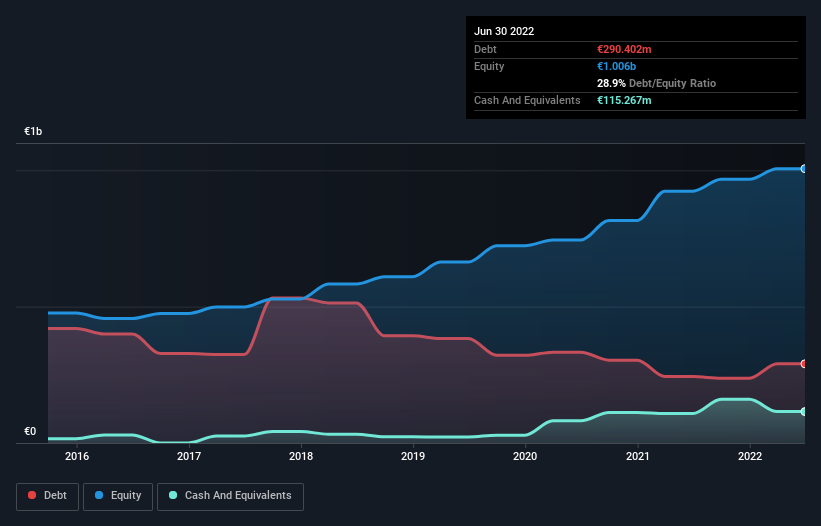The height and width of the screenshot is (526, 821).
Task: Click the €290.402m debt value
Action: point(624,49)
